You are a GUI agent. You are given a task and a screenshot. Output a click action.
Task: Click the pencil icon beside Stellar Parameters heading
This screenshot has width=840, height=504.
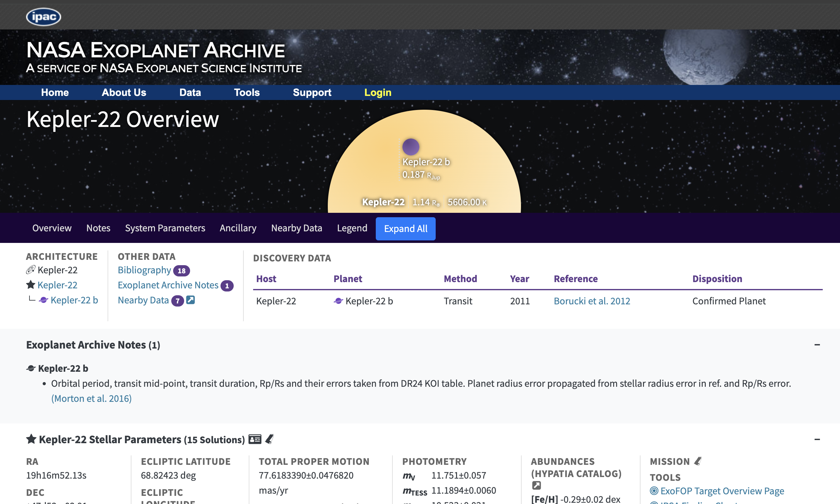pyautogui.click(x=269, y=439)
